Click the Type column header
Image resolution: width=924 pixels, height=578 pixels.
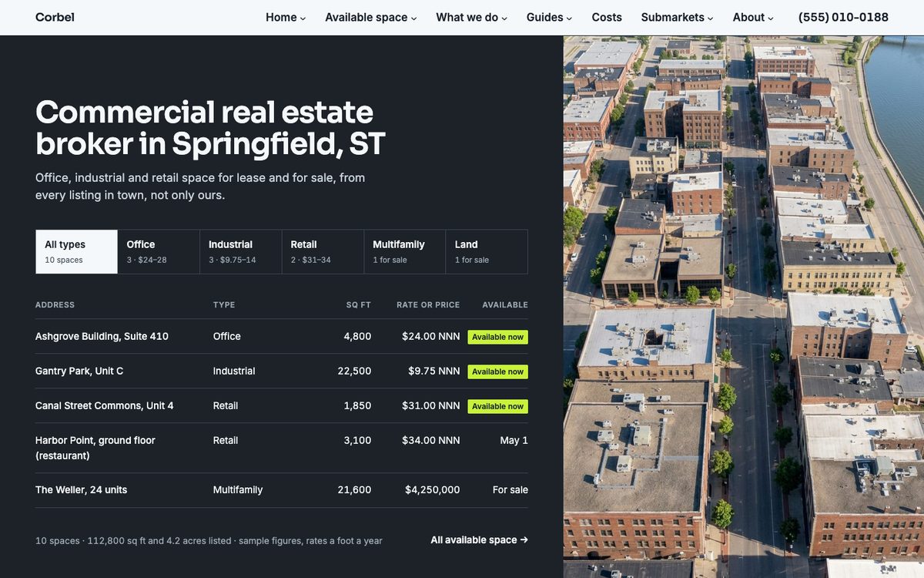tap(224, 305)
